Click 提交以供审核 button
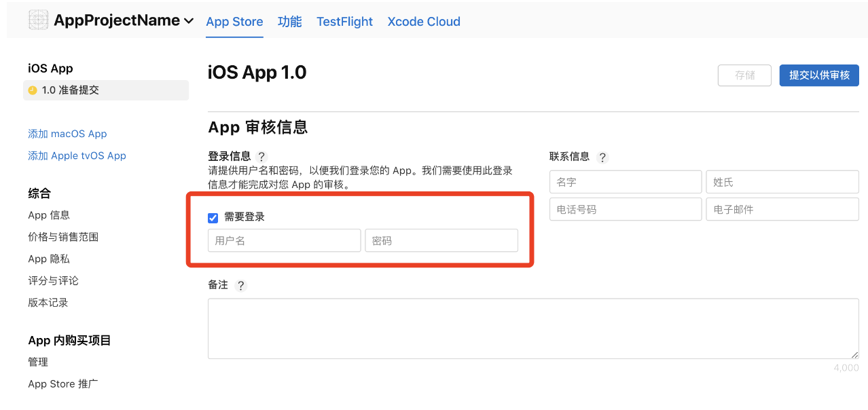868x410 pixels. (819, 75)
